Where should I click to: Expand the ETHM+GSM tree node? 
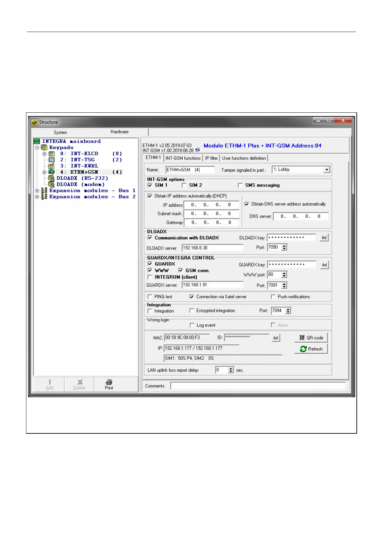[x=44, y=172]
